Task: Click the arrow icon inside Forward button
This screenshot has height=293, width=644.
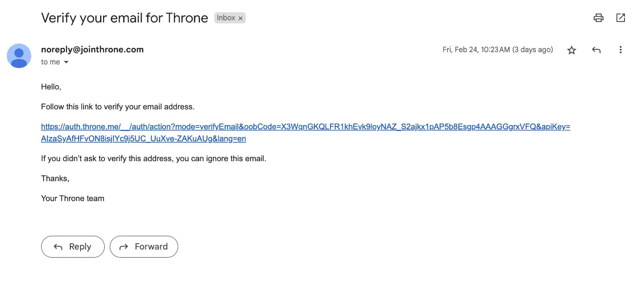Action: pyautogui.click(x=124, y=247)
